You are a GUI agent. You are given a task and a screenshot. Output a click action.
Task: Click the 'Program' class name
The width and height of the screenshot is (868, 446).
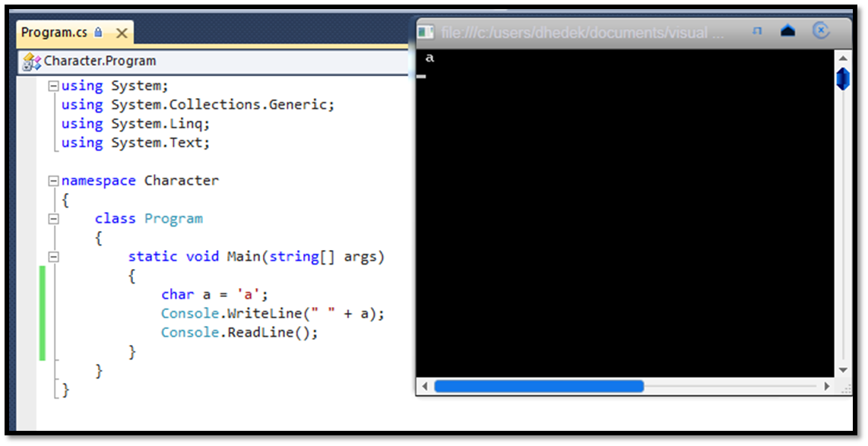(173, 219)
